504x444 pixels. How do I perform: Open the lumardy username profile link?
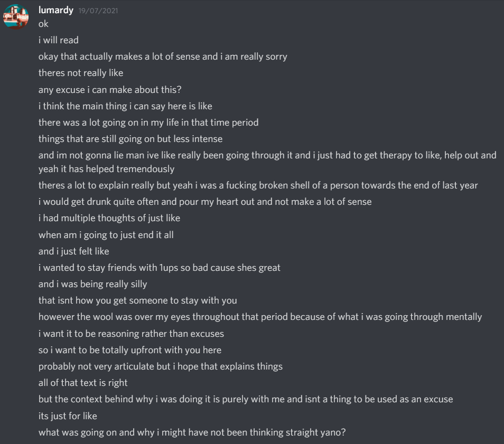pyautogui.click(x=55, y=10)
